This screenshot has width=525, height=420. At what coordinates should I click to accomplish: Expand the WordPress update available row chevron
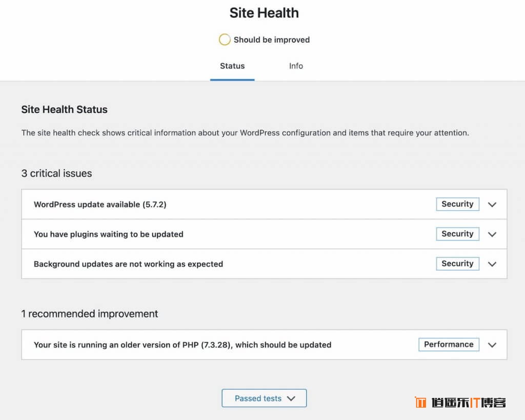492,204
